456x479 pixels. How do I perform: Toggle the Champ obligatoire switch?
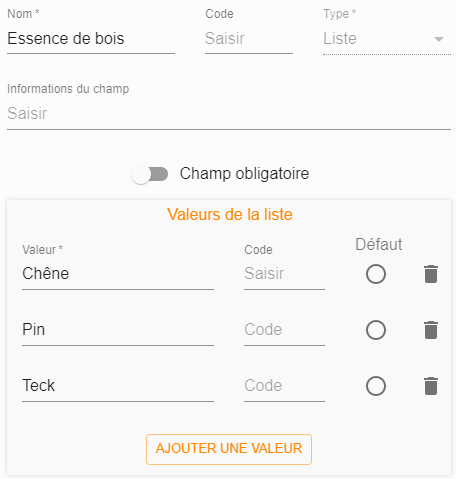[150, 174]
